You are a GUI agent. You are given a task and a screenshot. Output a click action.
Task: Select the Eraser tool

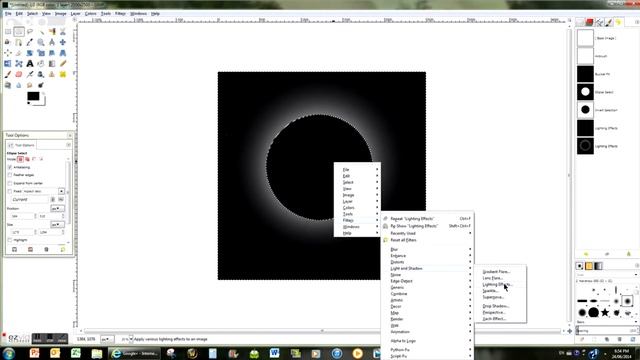coord(19,74)
